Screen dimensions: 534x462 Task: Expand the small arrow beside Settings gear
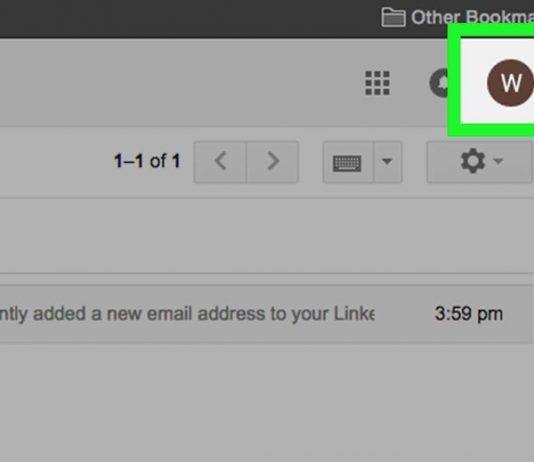(498, 161)
